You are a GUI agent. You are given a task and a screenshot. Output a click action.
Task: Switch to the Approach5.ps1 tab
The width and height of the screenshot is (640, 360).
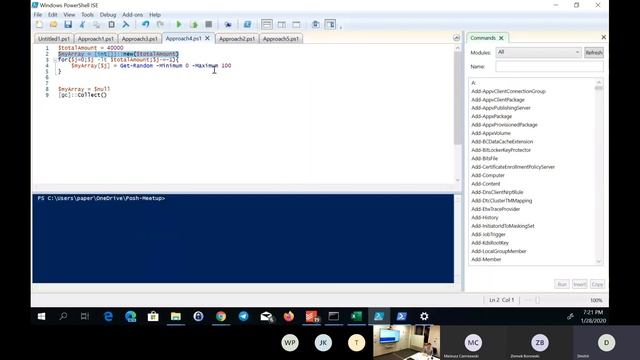point(281,39)
